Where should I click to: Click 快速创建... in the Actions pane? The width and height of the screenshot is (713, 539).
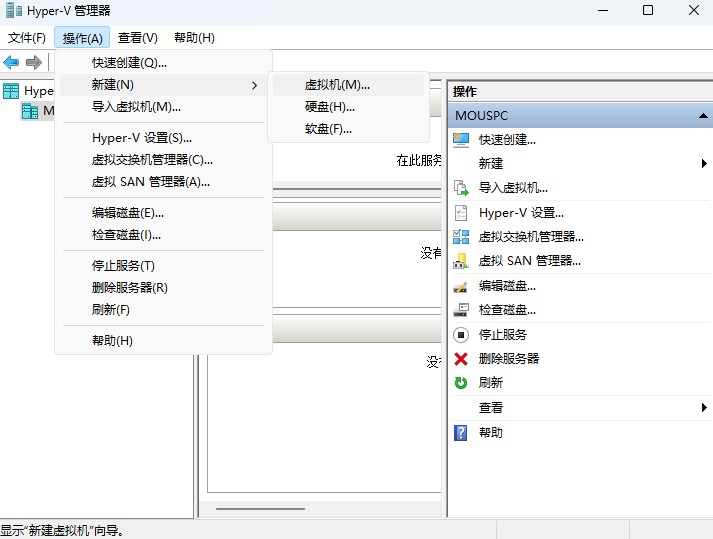pyautogui.click(x=507, y=140)
